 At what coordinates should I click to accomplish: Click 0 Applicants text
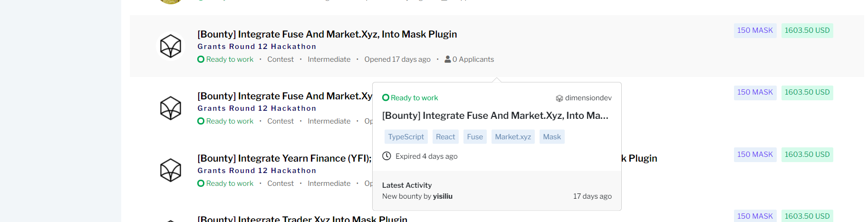click(473, 59)
